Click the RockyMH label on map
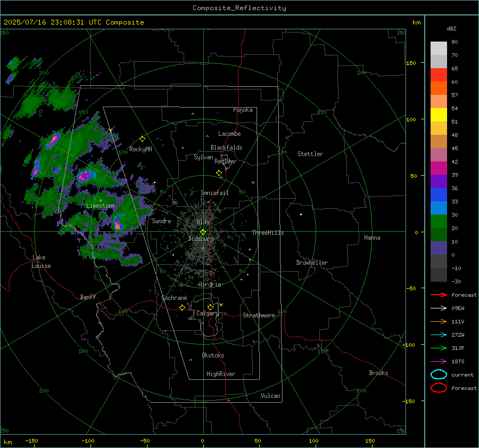The image size is (479, 448). coord(141,149)
